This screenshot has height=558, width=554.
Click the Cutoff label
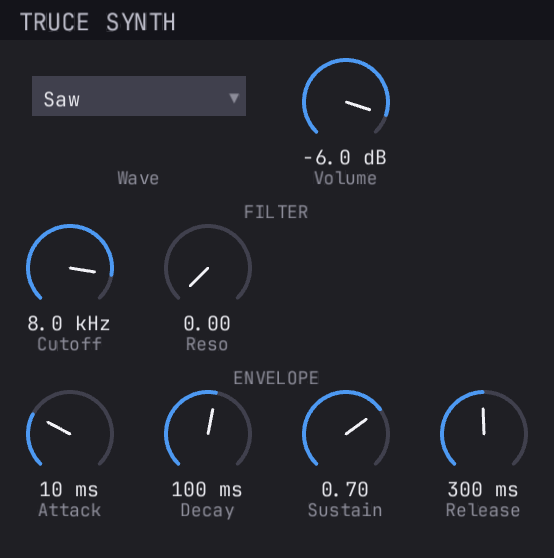click(x=70, y=344)
